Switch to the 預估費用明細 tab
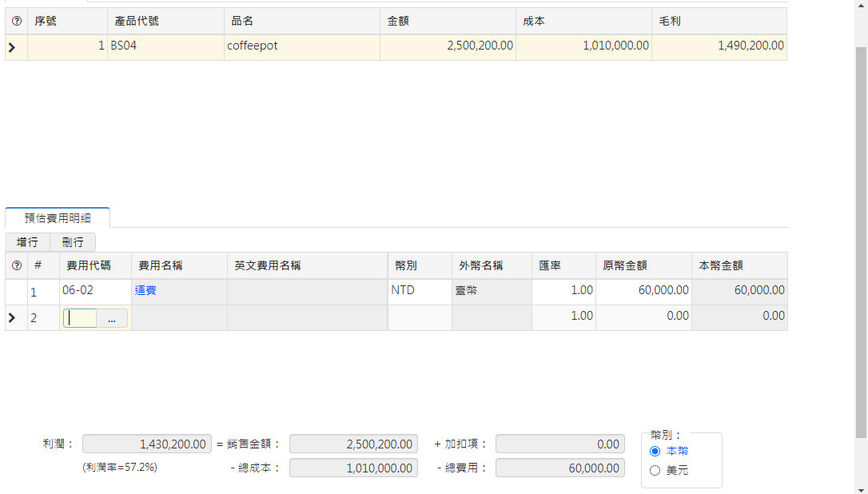Screen dimensions: 868x494 (57, 217)
